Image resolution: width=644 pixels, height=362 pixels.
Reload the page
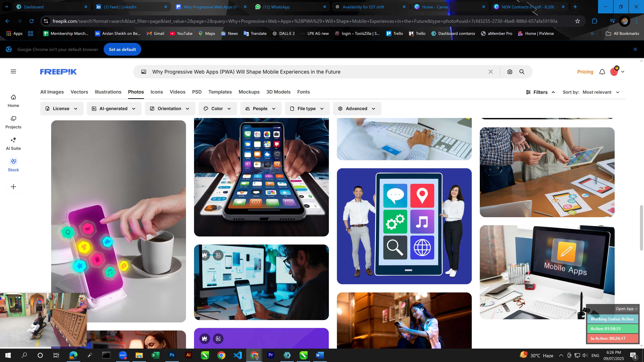(32, 21)
